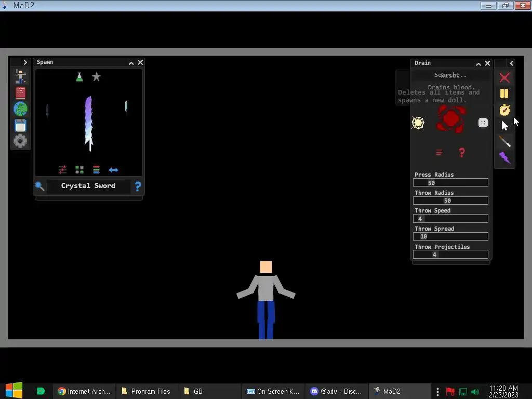Select the purple lightning power tool
Screen dimensions: 532x399
[x=504, y=157]
